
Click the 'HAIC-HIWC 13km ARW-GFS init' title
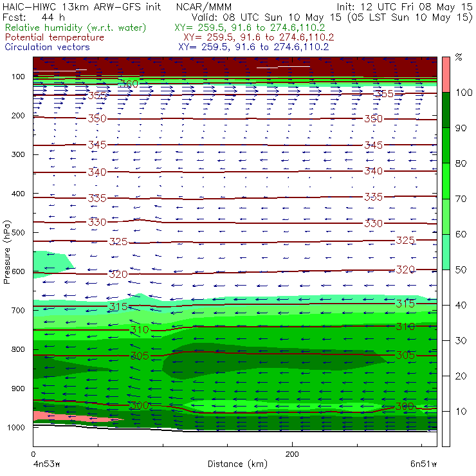pos(82,6)
